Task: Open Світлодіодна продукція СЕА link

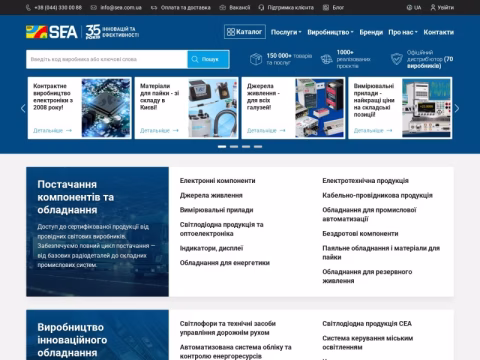Action: click(367, 324)
